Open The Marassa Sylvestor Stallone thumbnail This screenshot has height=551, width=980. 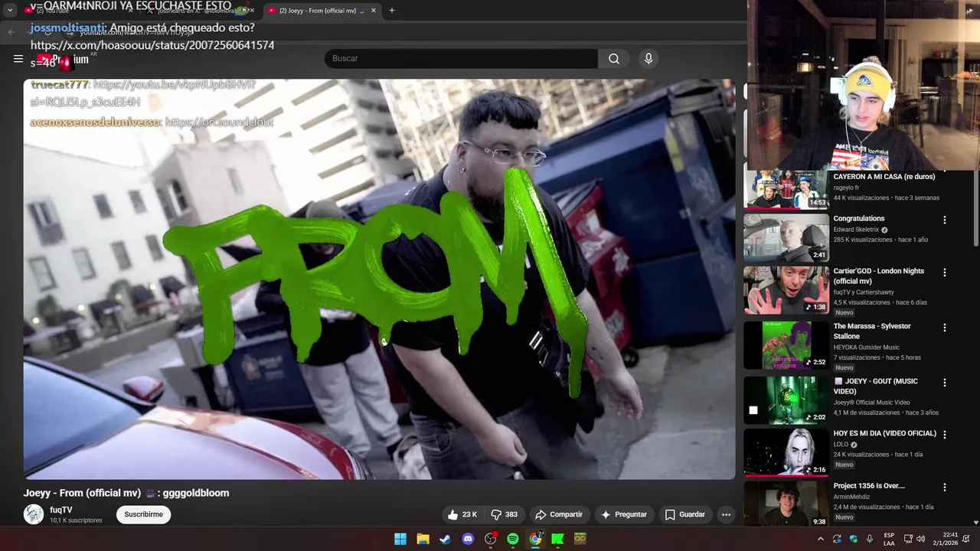786,345
